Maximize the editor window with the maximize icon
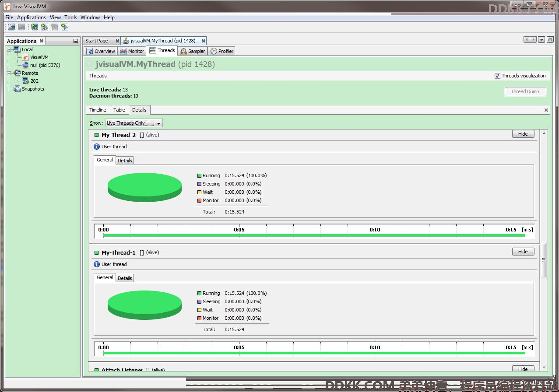The width and height of the screenshot is (559, 392). [550, 40]
